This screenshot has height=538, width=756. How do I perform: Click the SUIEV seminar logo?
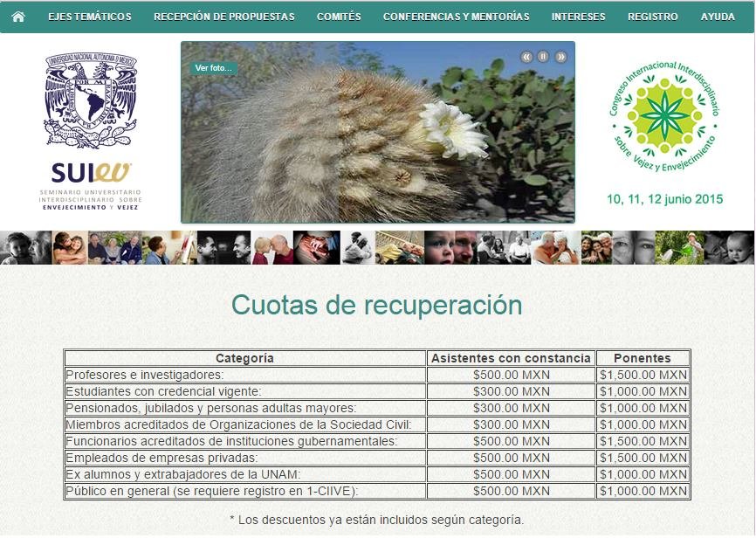(91, 184)
